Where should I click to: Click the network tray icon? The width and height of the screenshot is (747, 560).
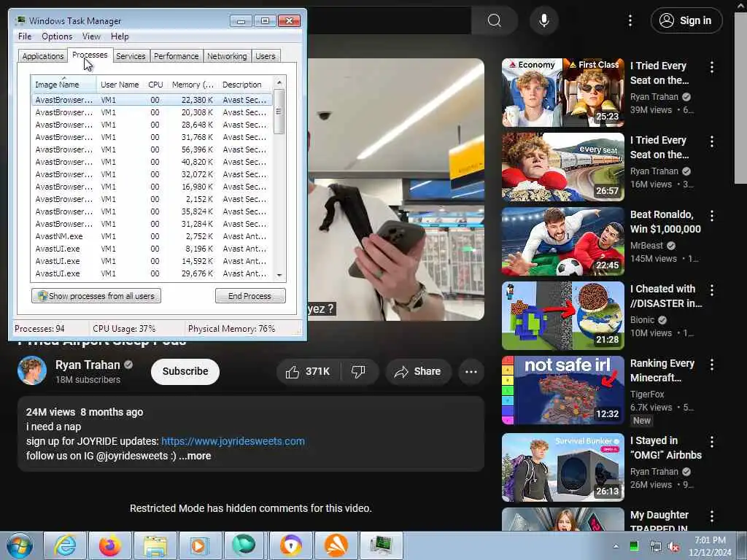[x=656, y=547]
